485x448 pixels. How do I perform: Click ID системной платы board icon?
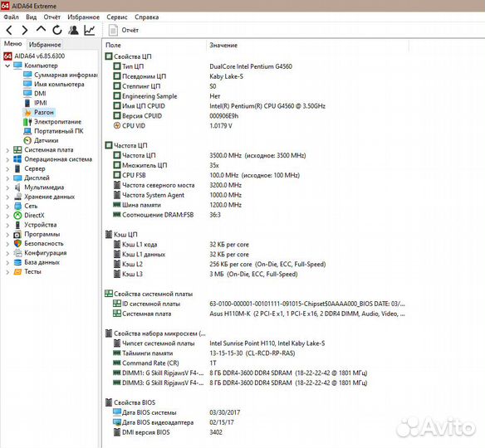117,304
